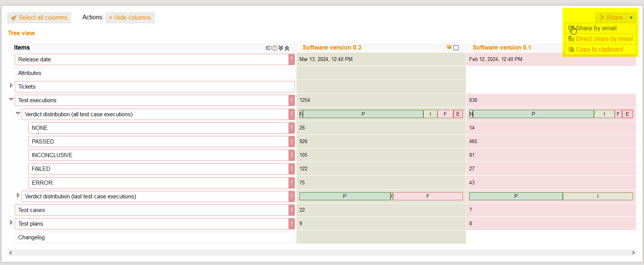Click the overlapping circles comparison icon in Items header
Image resolution: width=644 pixels, height=265 pixels.
(x=268, y=48)
